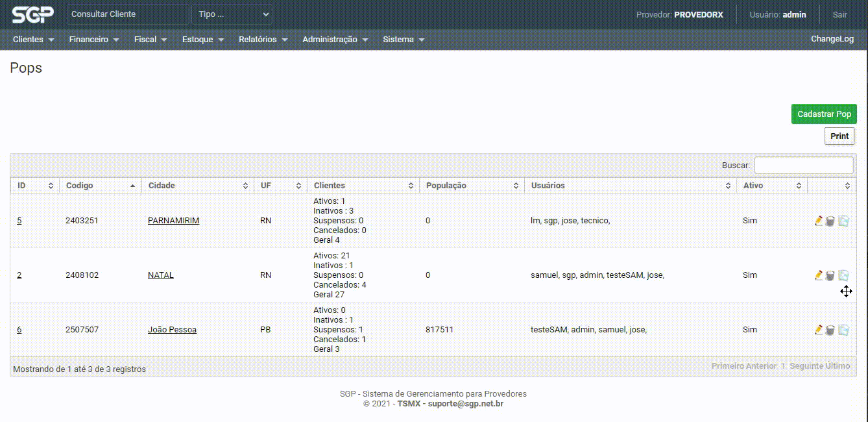868x422 pixels.
Task: Open the Fiscal menu
Action: [151, 40]
